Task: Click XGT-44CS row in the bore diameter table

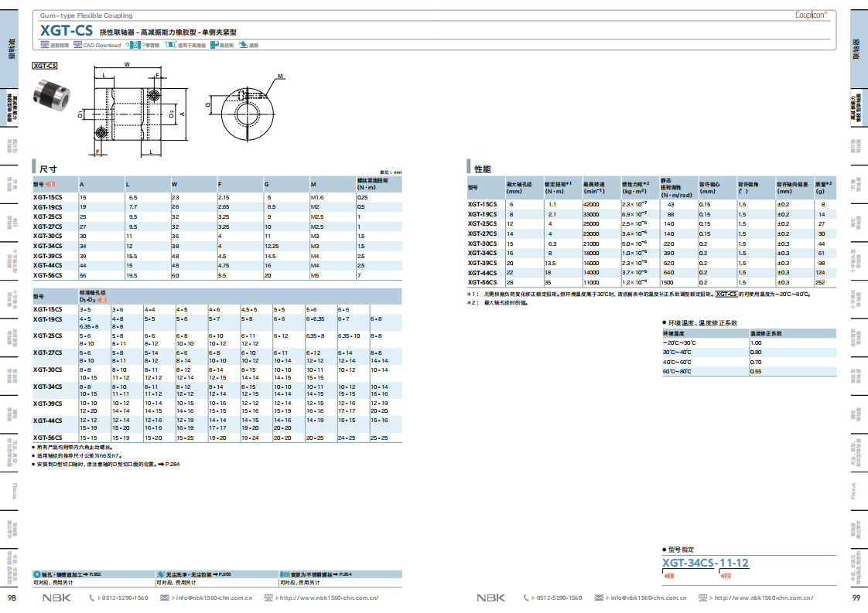Action: [x=217, y=424]
